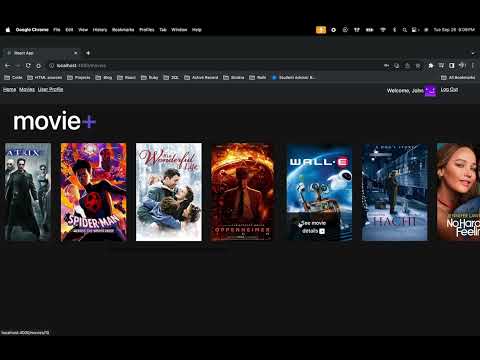View site information icon in address bar
The width and height of the screenshot is (480, 360).
point(51,66)
